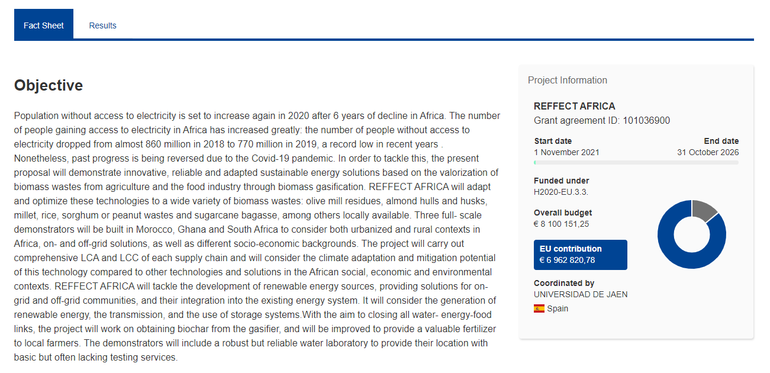Click the objective description paragraph

(257, 237)
